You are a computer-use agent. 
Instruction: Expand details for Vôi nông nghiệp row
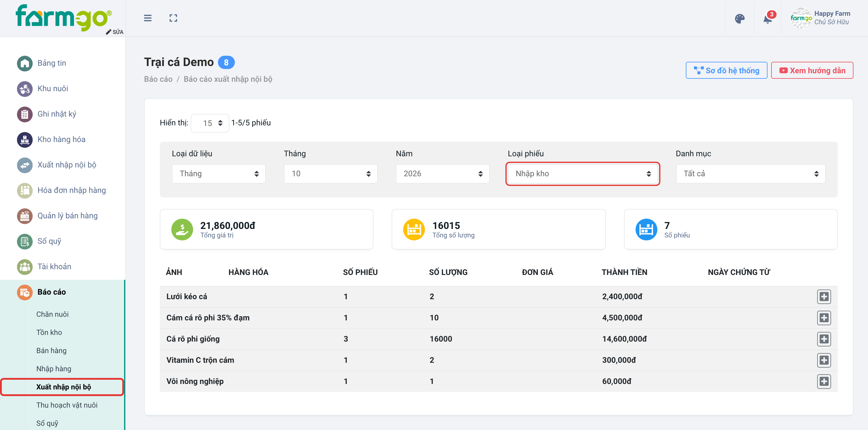[824, 382]
